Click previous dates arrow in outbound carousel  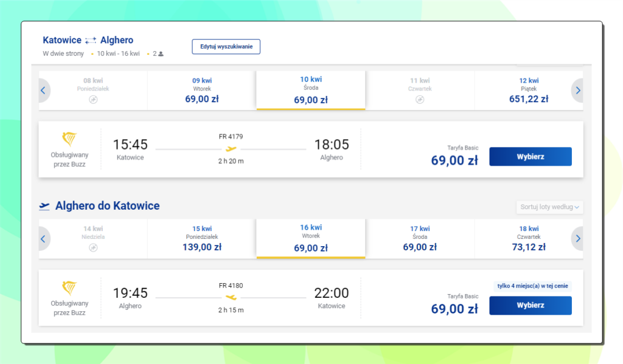click(43, 91)
